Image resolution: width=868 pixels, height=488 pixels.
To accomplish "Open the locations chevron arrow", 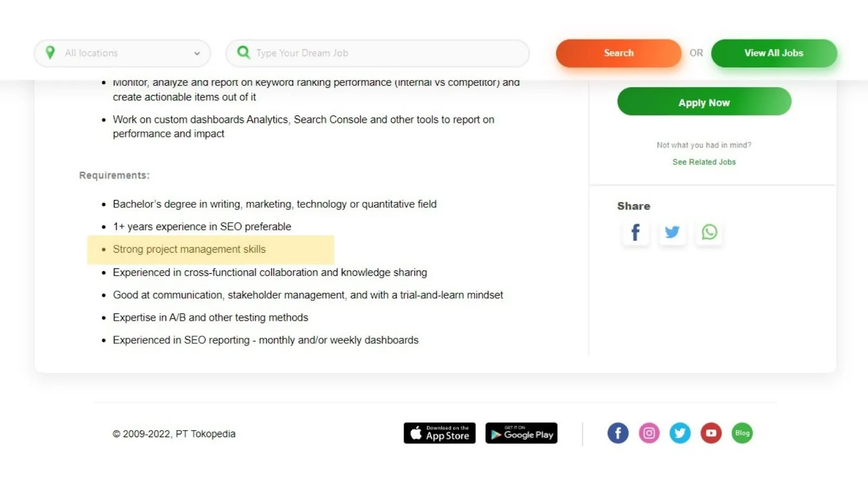I will pos(196,53).
